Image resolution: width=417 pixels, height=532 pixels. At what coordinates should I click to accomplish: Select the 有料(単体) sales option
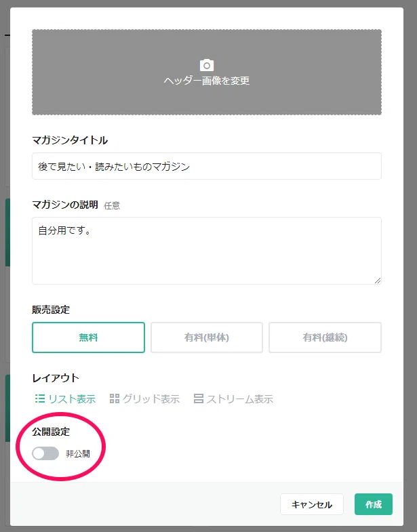tap(206, 337)
